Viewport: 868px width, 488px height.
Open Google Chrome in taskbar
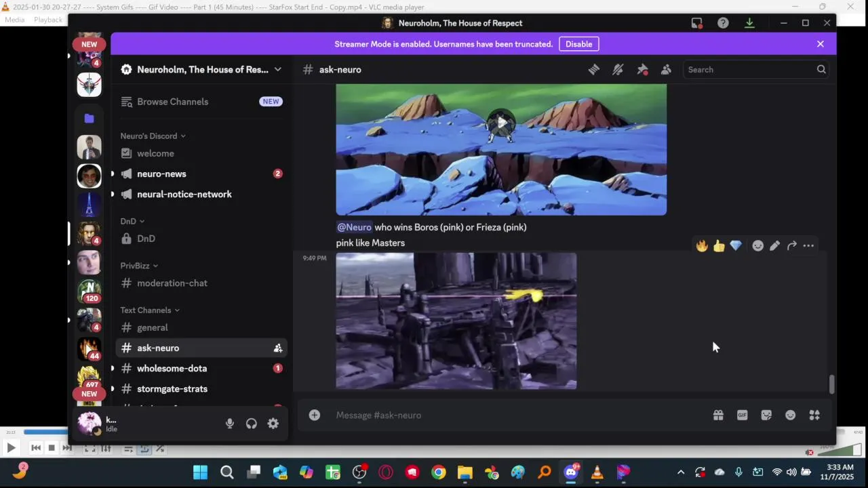(439, 472)
